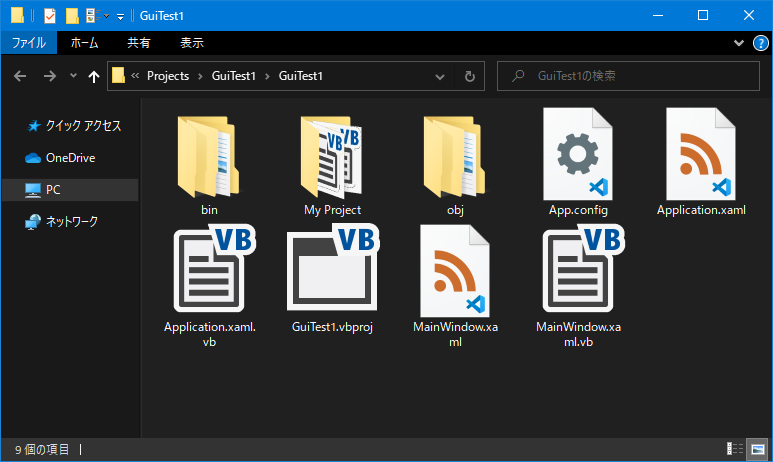This screenshot has width=773, height=462.
Task: Click the title bar window folder icon
Action: coord(17,15)
